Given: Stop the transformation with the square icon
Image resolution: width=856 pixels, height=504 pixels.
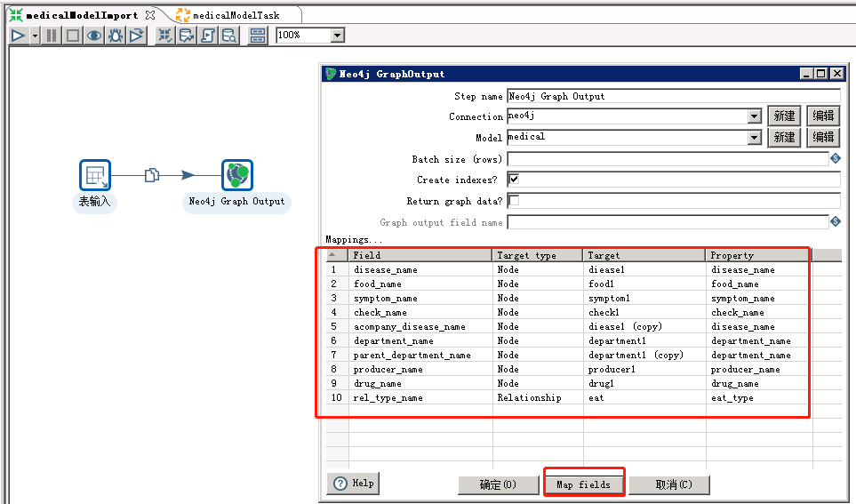Looking at the screenshot, I should pyautogui.click(x=73, y=36).
